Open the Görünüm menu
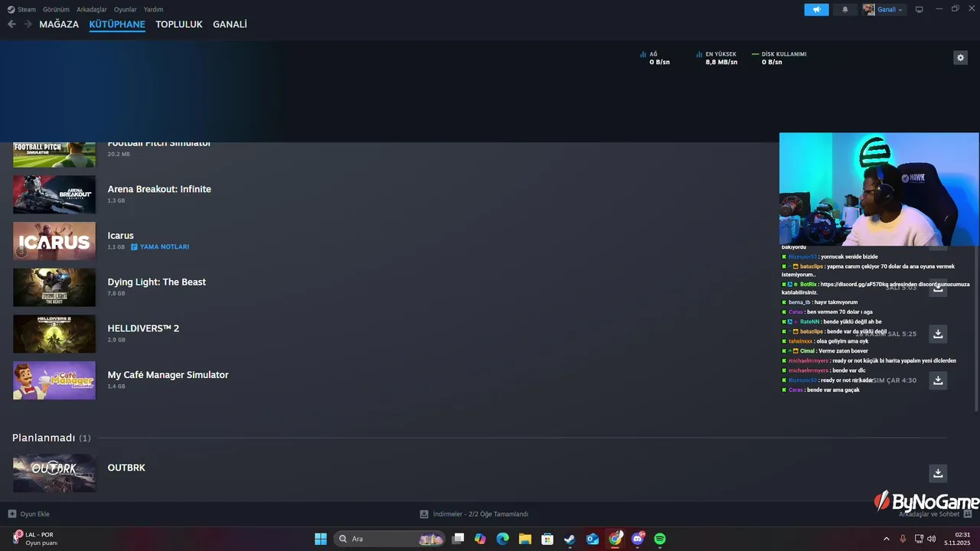Screen dimensions: 980x551 click(56, 9)
